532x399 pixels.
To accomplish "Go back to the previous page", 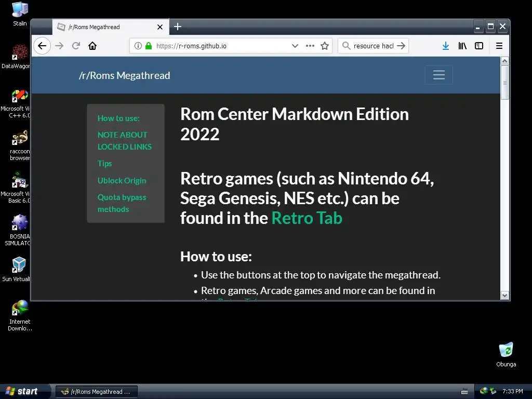I will pyautogui.click(x=42, y=46).
